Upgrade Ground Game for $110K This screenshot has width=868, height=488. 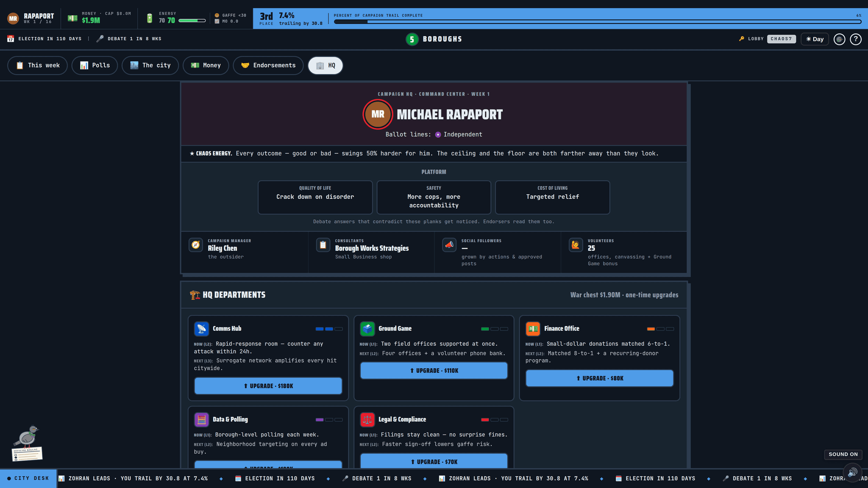click(x=434, y=371)
